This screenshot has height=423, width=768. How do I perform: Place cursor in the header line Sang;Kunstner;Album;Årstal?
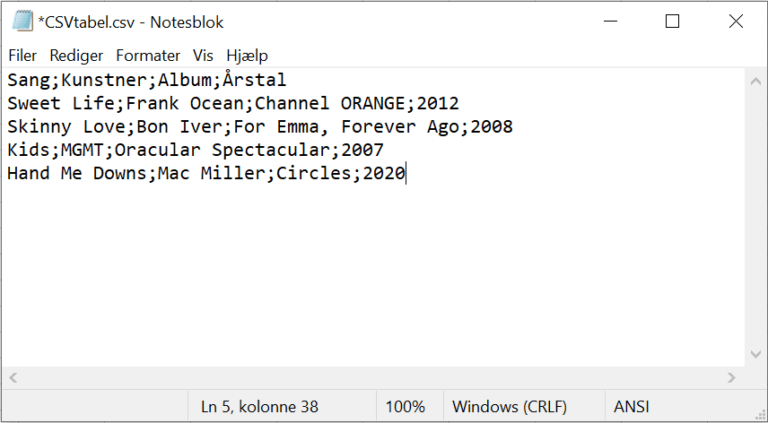coord(147,80)
